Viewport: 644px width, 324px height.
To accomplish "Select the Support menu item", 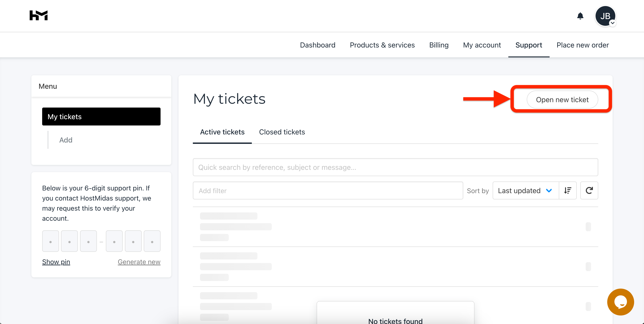I will click(x=529, y=45).
